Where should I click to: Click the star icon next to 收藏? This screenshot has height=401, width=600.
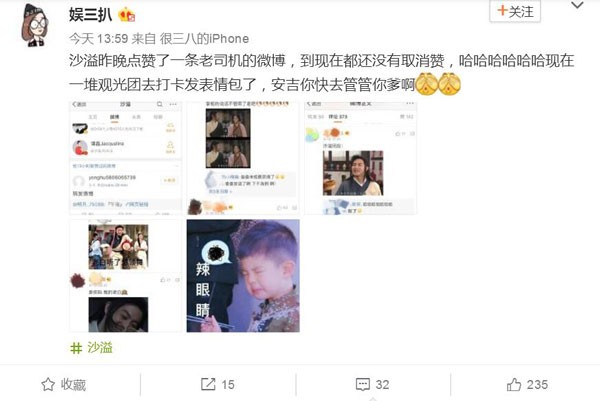[x=48, y=384]
